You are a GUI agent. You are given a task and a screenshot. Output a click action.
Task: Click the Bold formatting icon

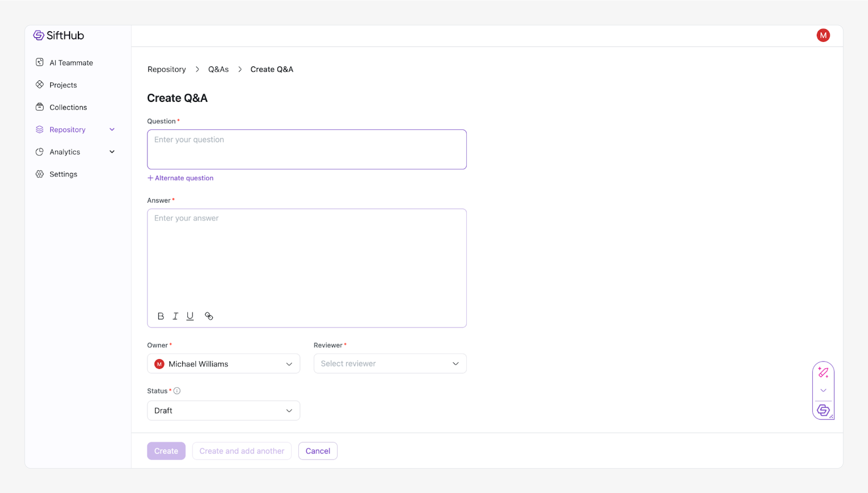point(160,316)
